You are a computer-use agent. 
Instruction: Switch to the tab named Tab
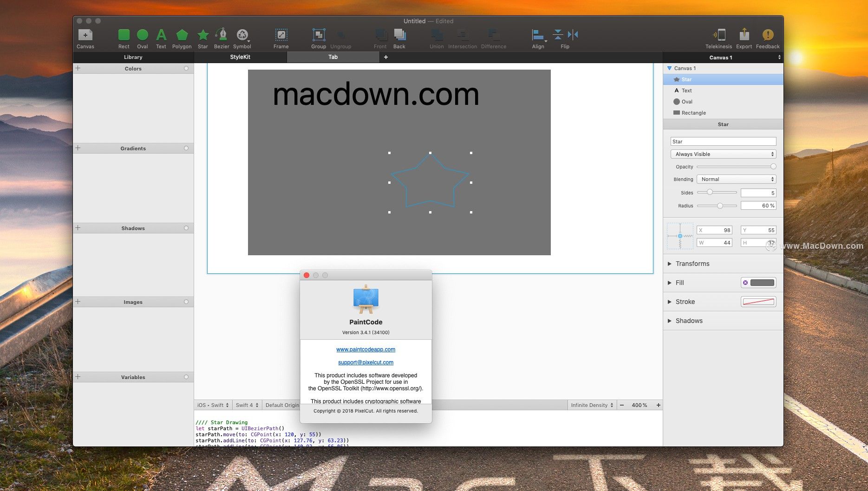pyautogui.click(x=333, y=57)
